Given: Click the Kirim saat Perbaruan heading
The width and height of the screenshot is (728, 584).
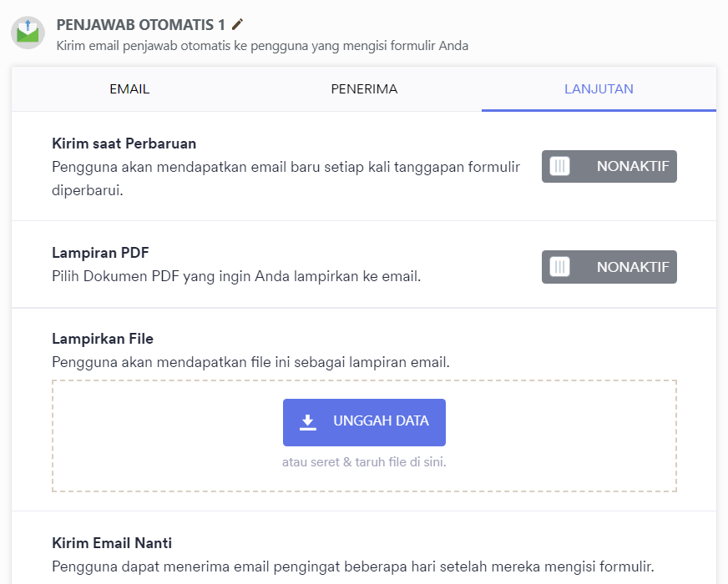Looking at the screenshot, I should point(124,143).
